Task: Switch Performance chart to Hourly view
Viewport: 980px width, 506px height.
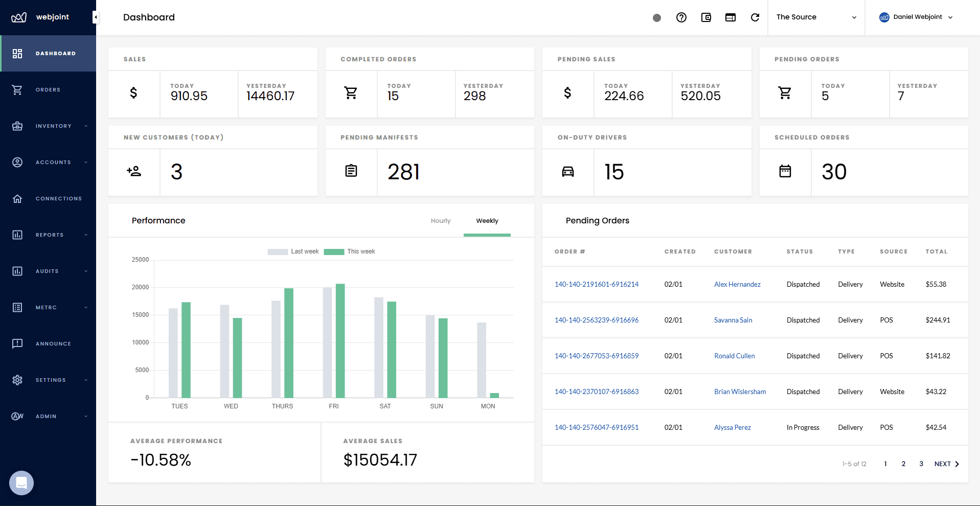Action: (x=440, y=220)
